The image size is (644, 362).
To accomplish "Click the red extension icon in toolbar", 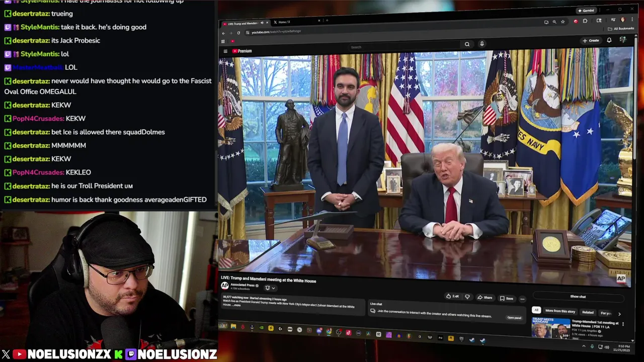I will pos(576,21).
